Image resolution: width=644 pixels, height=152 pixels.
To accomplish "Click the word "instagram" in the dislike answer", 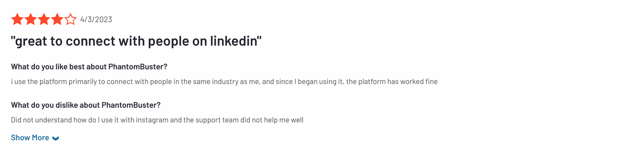I will pyautogui.click(x=152, y=120).
